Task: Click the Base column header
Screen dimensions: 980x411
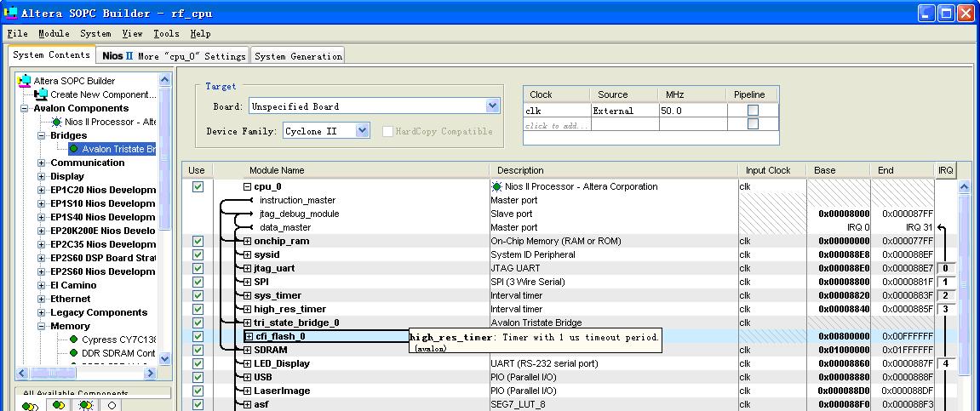Action: [x=838, y=170]
